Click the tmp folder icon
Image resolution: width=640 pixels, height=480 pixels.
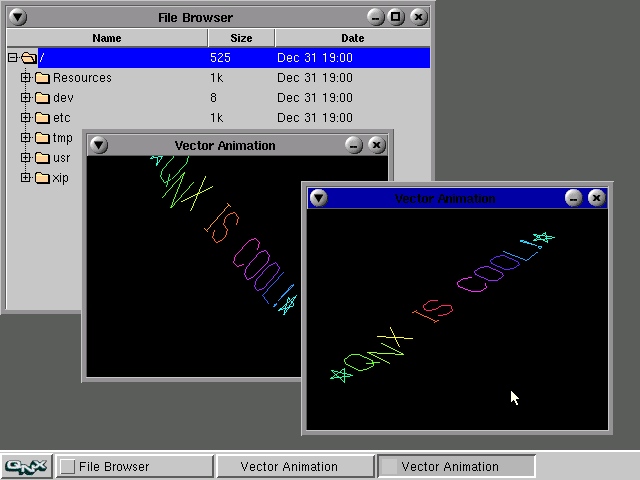pyautogui.click(x=42, y=138)
